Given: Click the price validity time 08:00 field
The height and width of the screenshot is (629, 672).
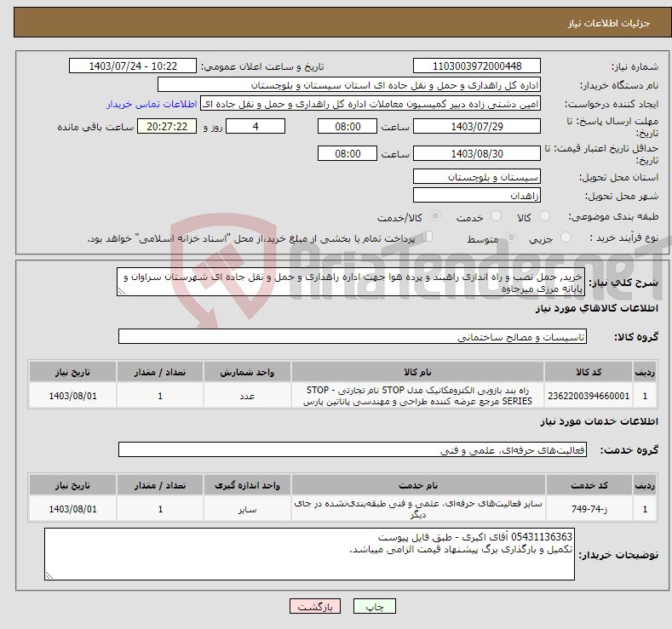Looking at the screenshot, I should [347, 153].
